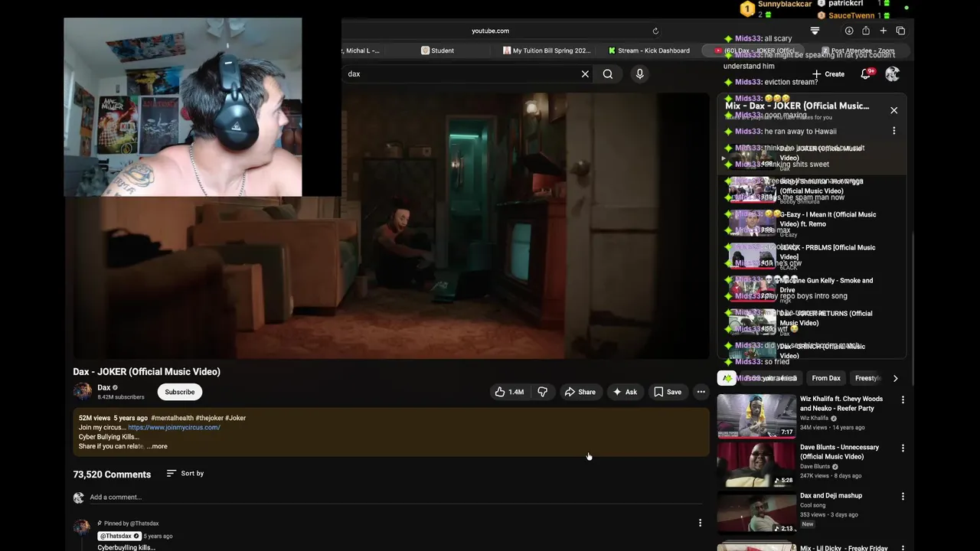The width and height of the screenshot is (980, 551).
Task: Switch to Stream - Kick Dashboard tab
Action: click(648, 51)
